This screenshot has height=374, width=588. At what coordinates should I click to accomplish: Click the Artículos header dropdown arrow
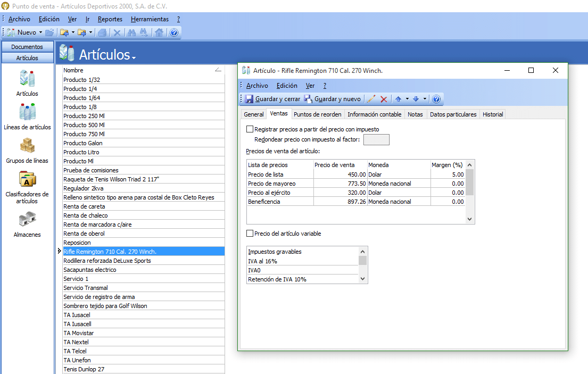(134, 57)
